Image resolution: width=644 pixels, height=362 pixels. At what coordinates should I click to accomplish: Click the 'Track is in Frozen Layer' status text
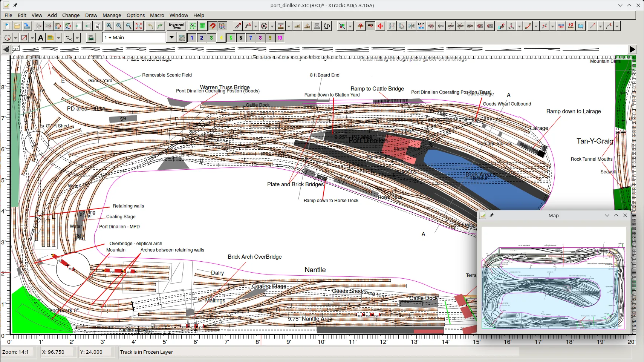click(147, 352)
